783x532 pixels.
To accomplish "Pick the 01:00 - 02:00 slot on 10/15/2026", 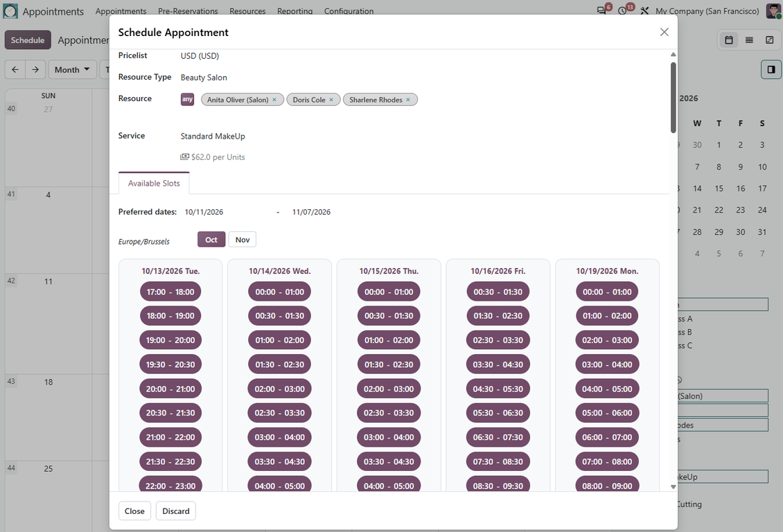I will 389,340.
